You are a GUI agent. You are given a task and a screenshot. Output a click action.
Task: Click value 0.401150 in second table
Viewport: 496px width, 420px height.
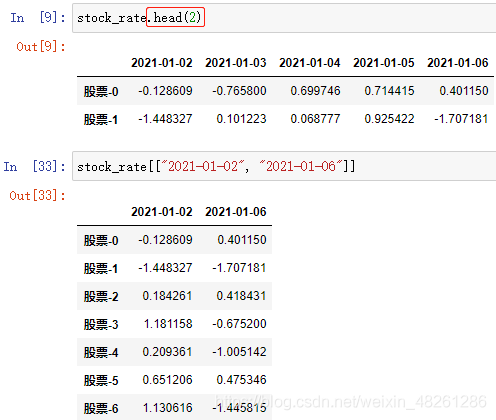click(x=242, y=240)
